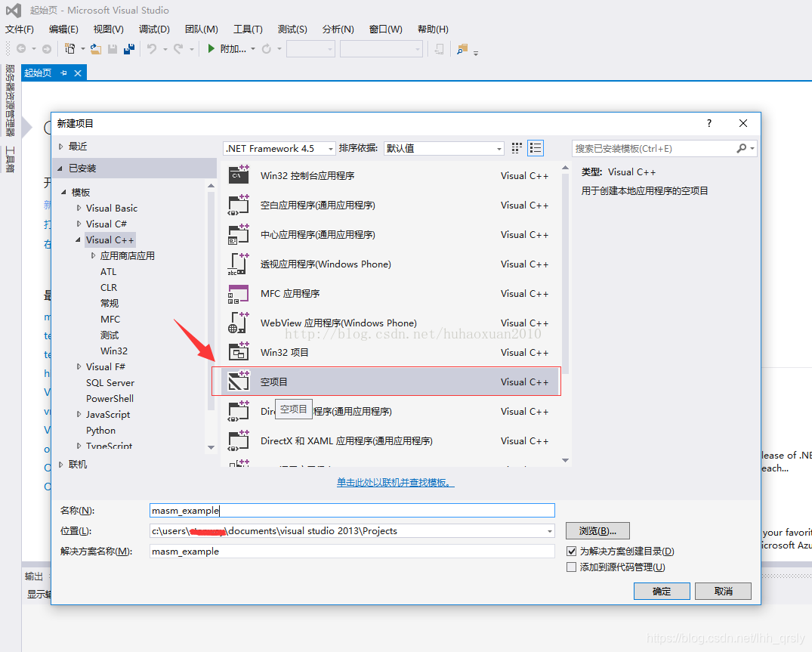
Task: Open the 服务器资源管理器 side panel tab
Action: (x=10, y=100)
